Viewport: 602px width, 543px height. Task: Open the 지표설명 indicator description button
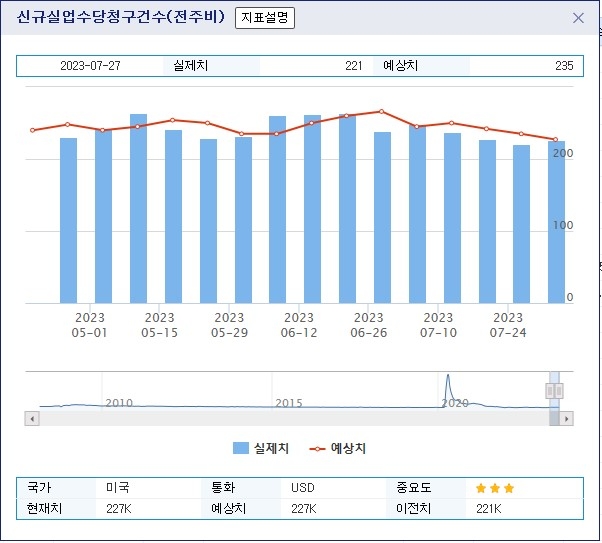(x=265, y=18)
